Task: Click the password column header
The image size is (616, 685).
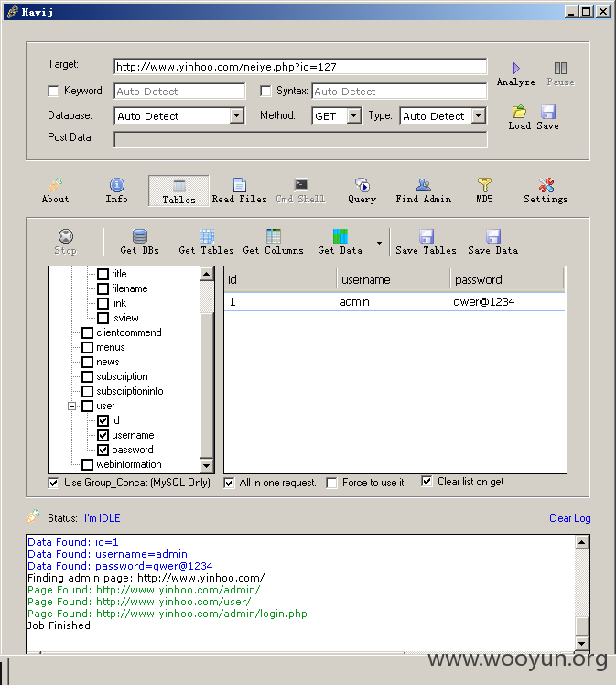Action: 507,279
